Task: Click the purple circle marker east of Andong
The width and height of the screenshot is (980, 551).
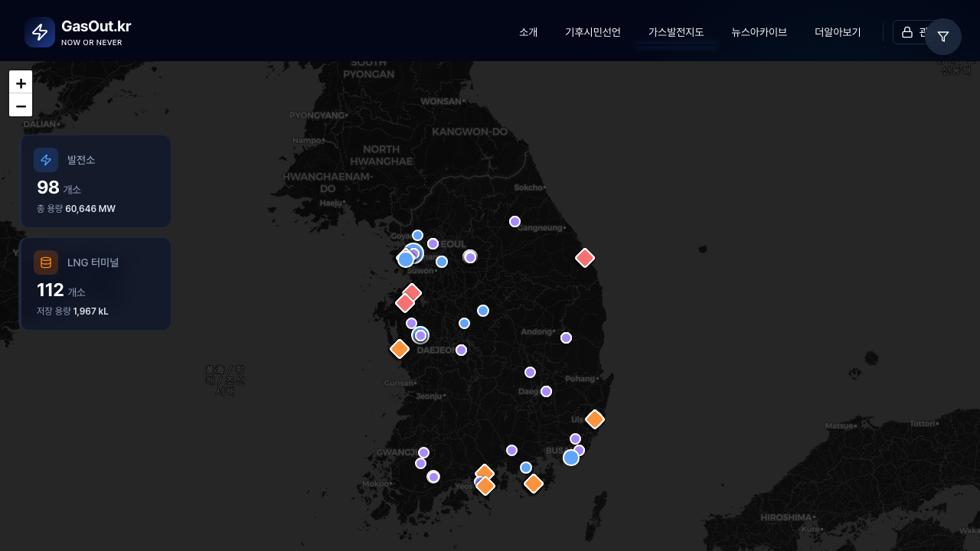Action: click(x=566, y=338)
